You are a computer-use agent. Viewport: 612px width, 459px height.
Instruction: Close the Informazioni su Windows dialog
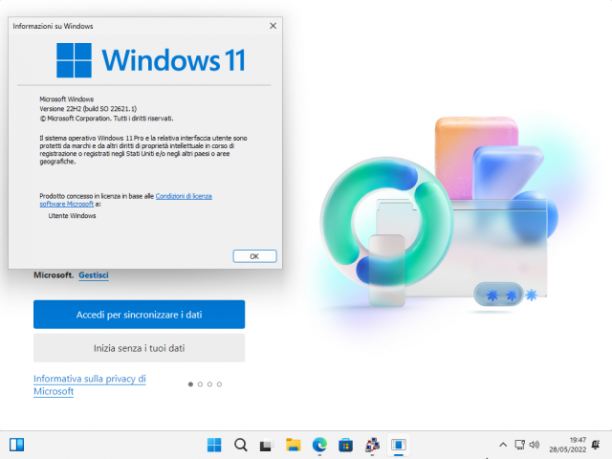tap(273, 26)
